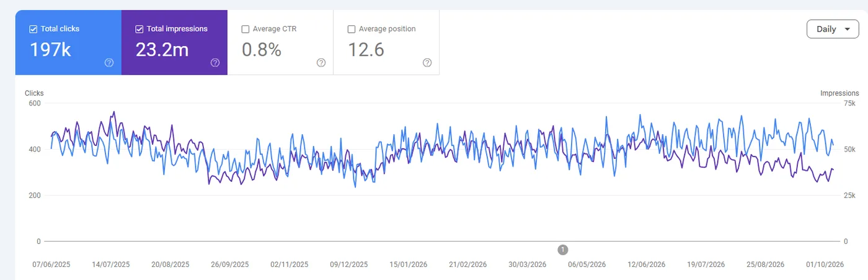Click the 14/07/2025 date axis label

(111, 264)
